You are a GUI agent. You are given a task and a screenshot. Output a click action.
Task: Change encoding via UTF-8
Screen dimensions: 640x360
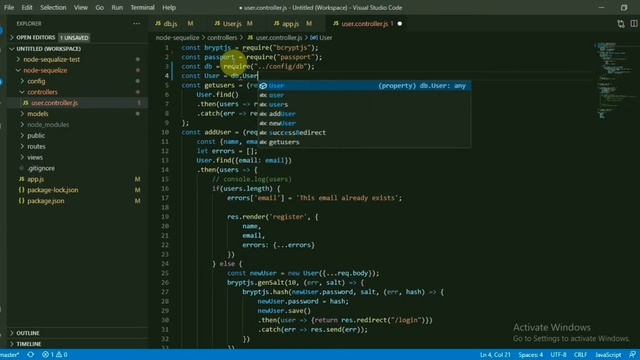coord(558,355)
